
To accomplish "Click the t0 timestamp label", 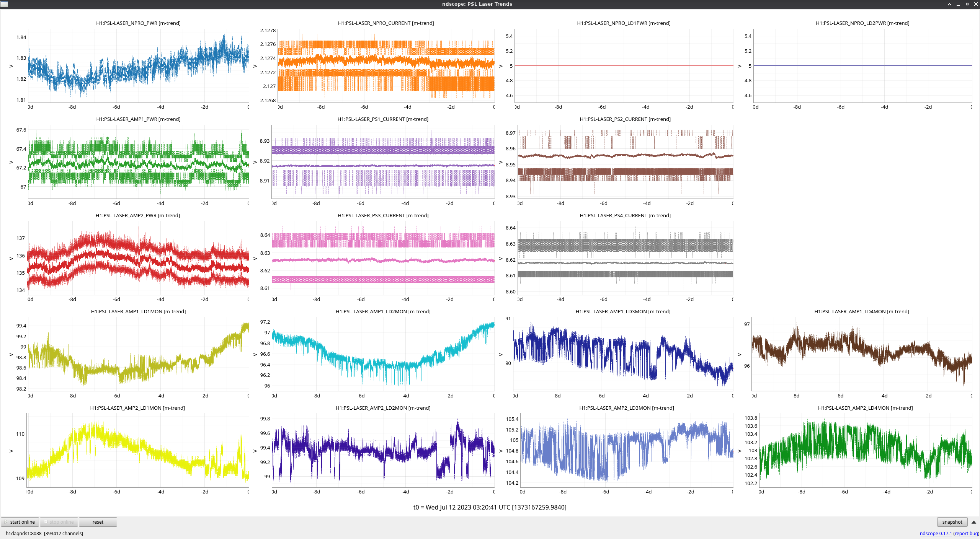I will (490, 507).
